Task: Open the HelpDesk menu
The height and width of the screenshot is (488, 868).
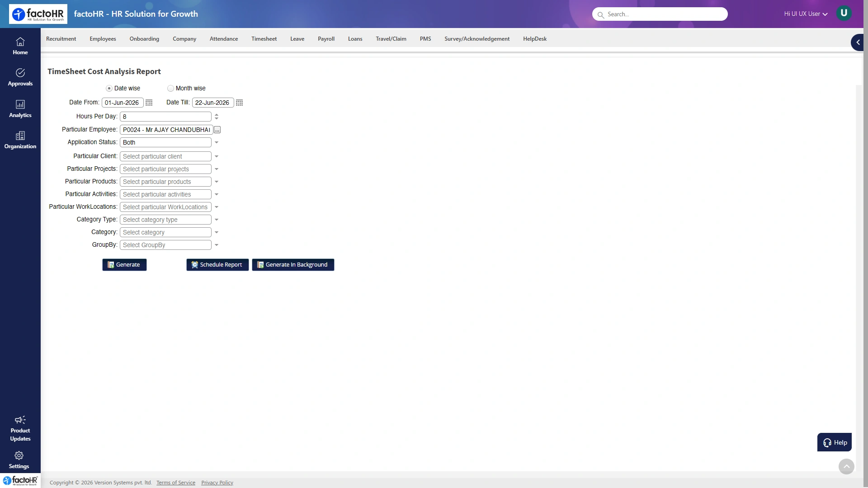Action: coord(535,39)
